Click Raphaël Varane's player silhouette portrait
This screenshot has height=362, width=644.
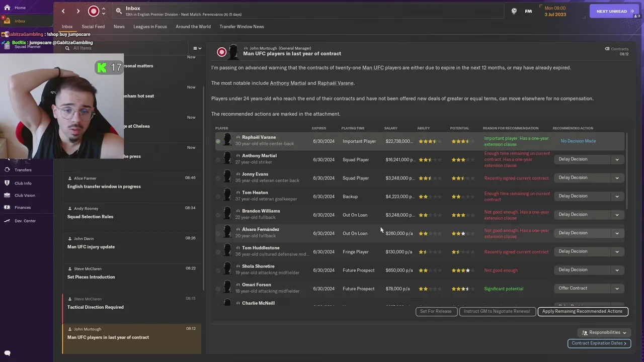228,140
